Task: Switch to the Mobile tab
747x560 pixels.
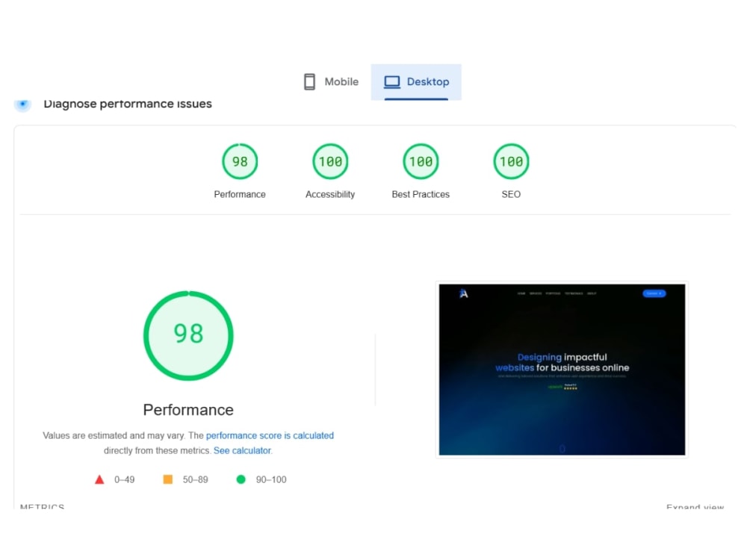Action: [331, 82]
